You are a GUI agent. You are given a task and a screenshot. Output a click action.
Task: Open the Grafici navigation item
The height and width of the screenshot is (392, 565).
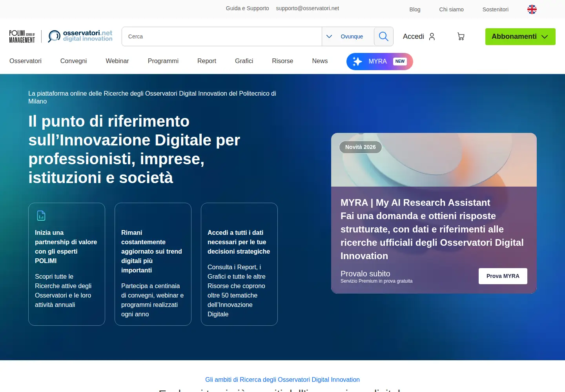[244, 61]
